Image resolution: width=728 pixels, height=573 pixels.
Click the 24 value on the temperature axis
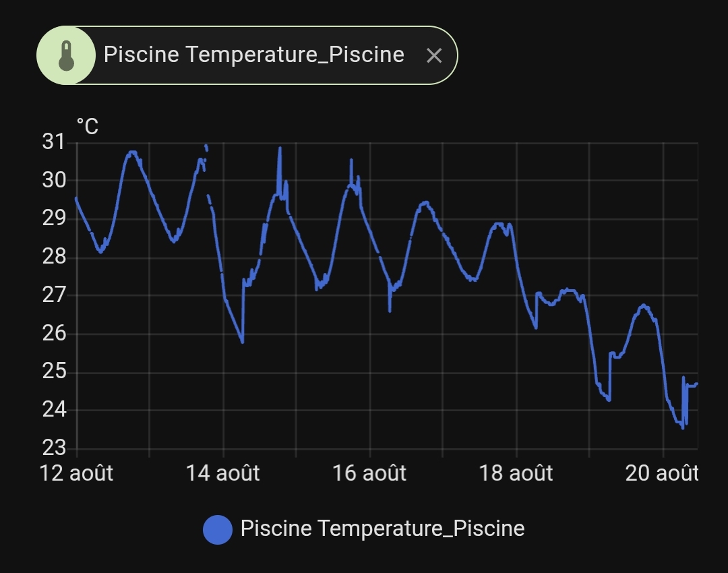53,410
